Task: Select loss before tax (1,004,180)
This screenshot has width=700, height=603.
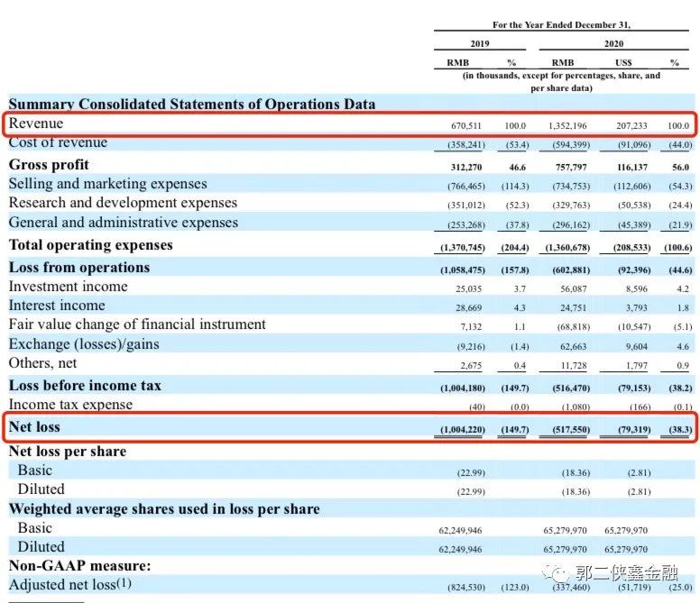Action: [x=463, y=388]
